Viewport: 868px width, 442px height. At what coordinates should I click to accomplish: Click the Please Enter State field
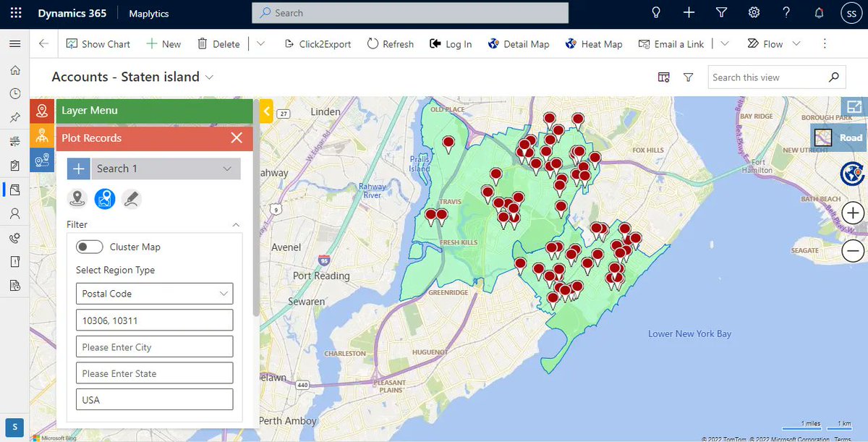click(155, 373)
